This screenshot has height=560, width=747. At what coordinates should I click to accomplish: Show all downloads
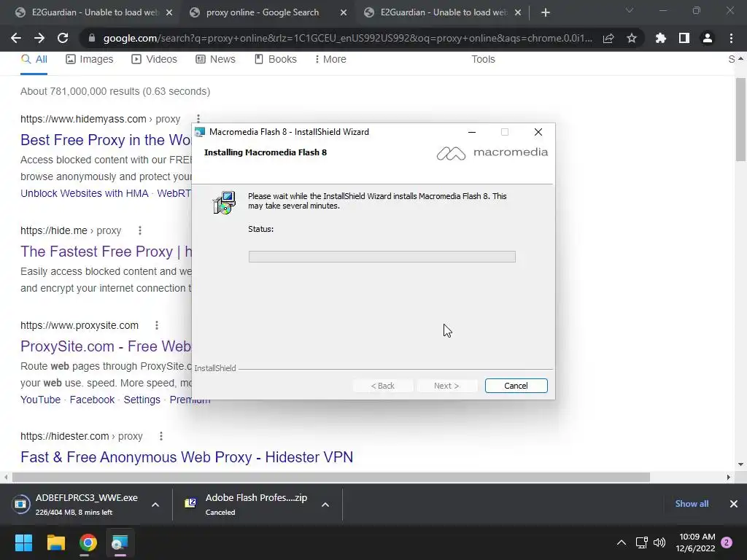692,504
